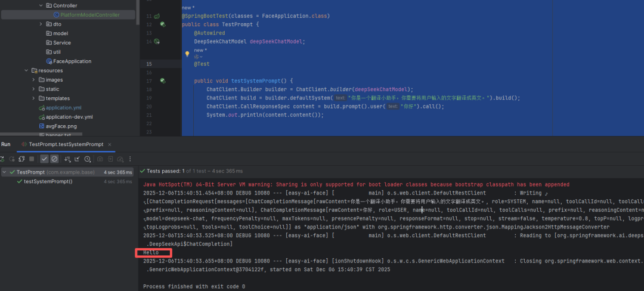Expand the templates folder
The width and height of the screenshot is (644, 291).
point(33,98)
